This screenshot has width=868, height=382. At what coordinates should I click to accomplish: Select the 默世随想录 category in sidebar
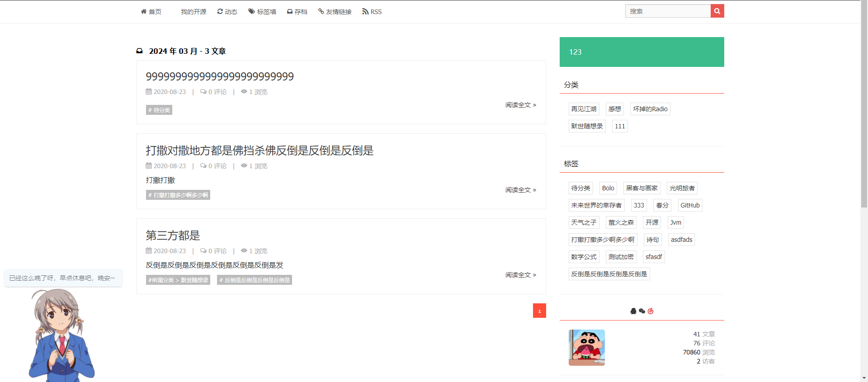click(x=587, y=126)
